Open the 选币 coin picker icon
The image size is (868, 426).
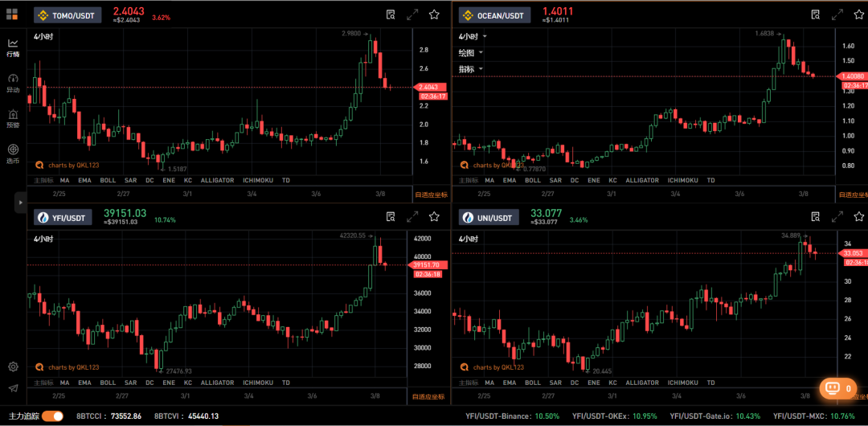click(13, 154)
